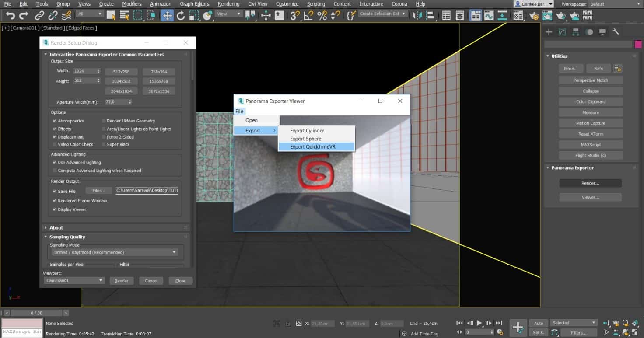Click the Render button in Panorama Exporter
The width and height of the screenshot is (644, 338).
pyautogui.click(x=590, y=183)
